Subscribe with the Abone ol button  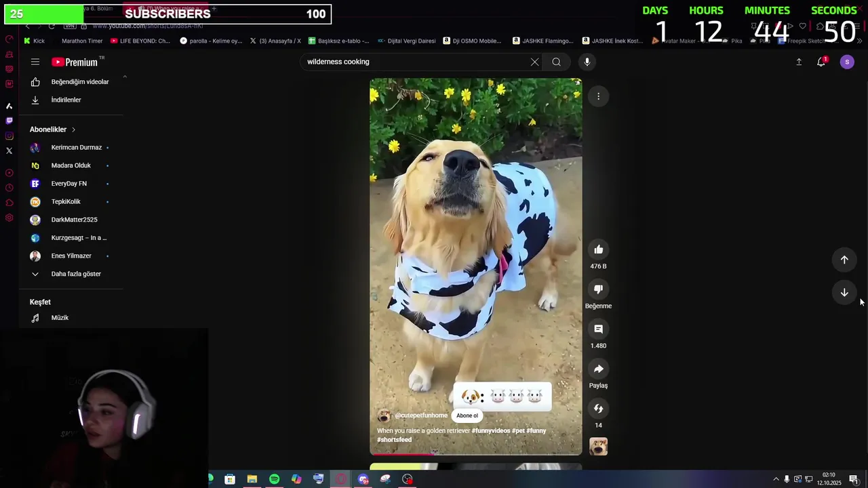coord(467,415)
